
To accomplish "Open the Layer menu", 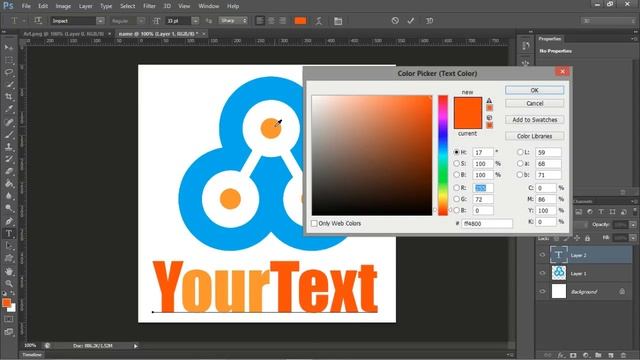I will pyautogui.click(x=85, y=6).
